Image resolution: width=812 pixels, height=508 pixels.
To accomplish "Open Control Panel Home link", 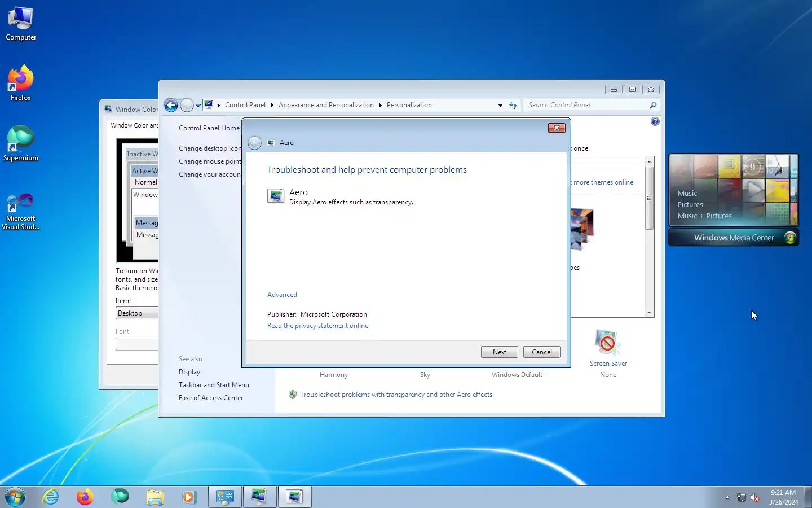I will (209, 128).
